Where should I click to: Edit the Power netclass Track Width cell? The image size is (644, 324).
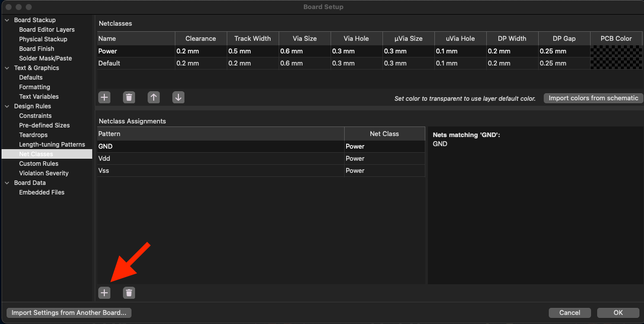[252, 51]
